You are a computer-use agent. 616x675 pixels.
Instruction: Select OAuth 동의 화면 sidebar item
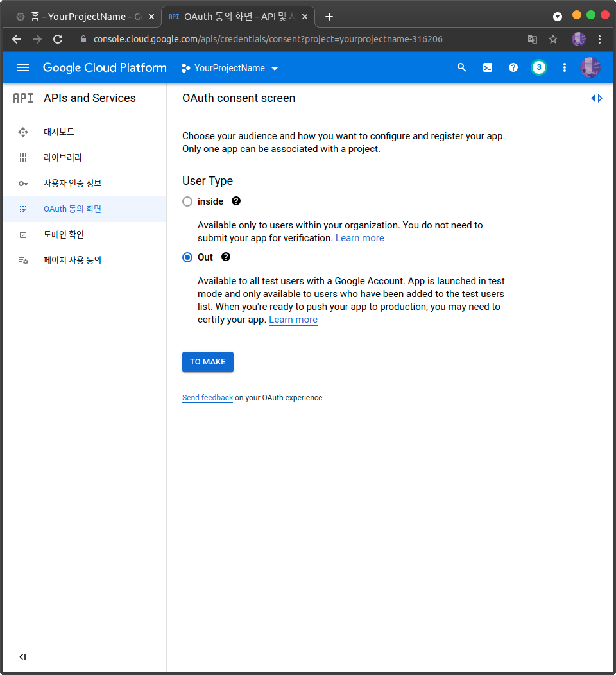[84, 209]
